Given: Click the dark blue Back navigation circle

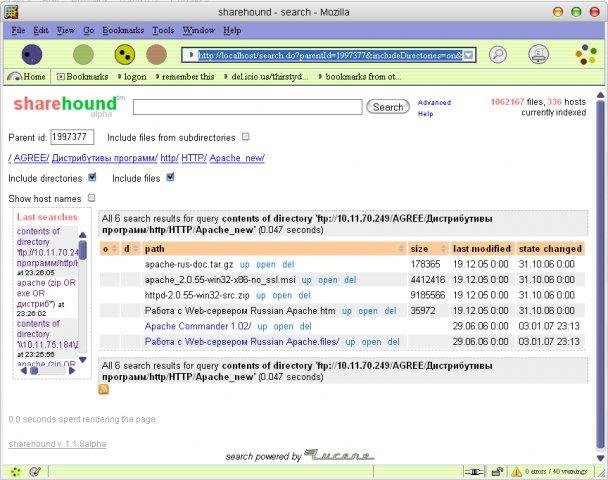Looking at the screenshot, I should 32,54.
